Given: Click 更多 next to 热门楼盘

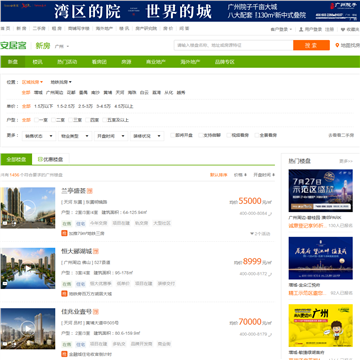Looking at the screenshot, I should 346,161.
